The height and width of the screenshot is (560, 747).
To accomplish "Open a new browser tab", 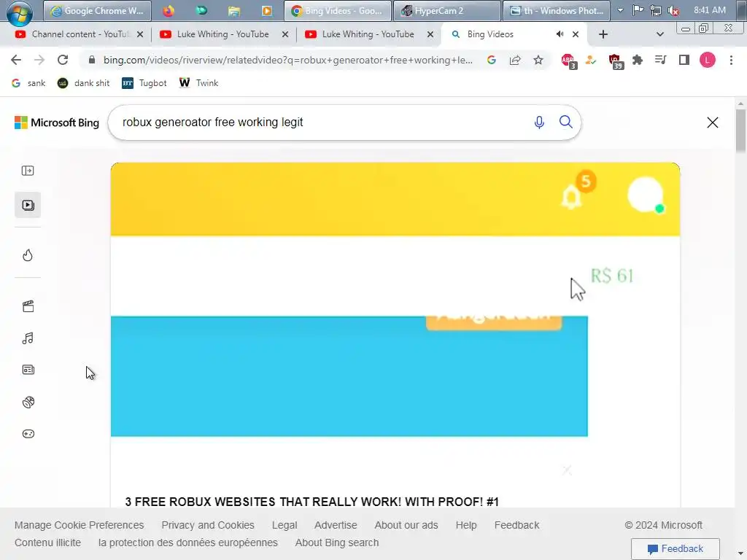I will tap(603, 34).
